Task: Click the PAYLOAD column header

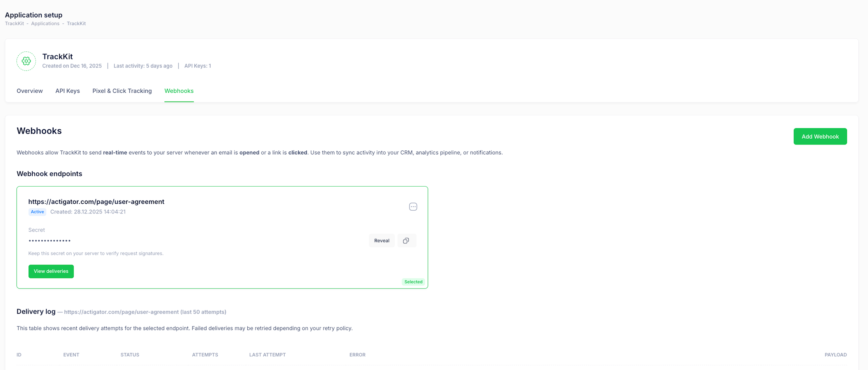Action: (835, 355)
